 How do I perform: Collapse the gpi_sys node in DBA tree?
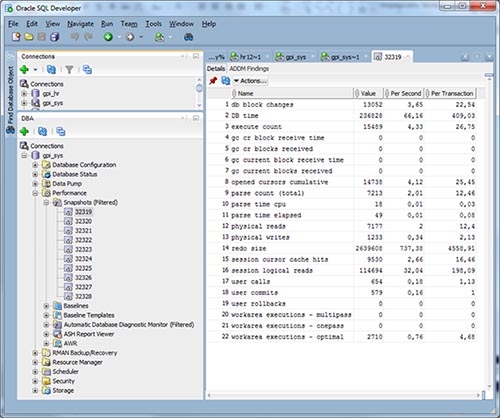pyautogui.click(x=24, y=155)
